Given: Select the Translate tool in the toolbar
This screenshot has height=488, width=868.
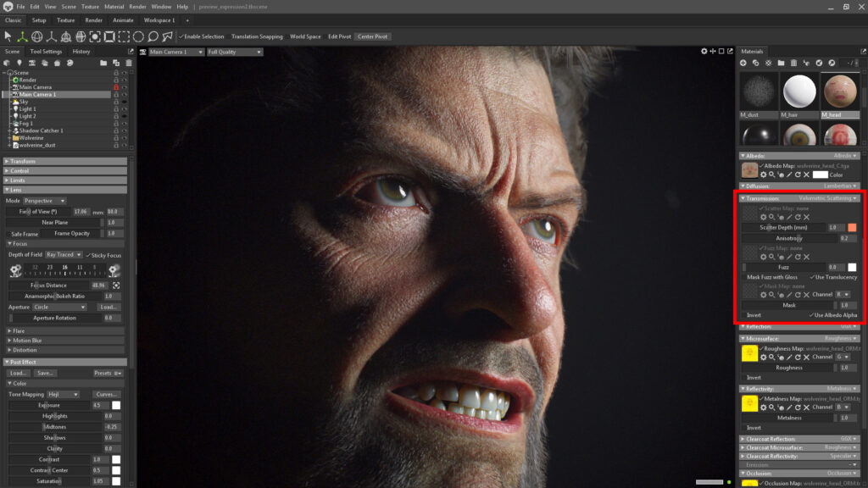Looking at the screenshot, I should pos(22,37).
